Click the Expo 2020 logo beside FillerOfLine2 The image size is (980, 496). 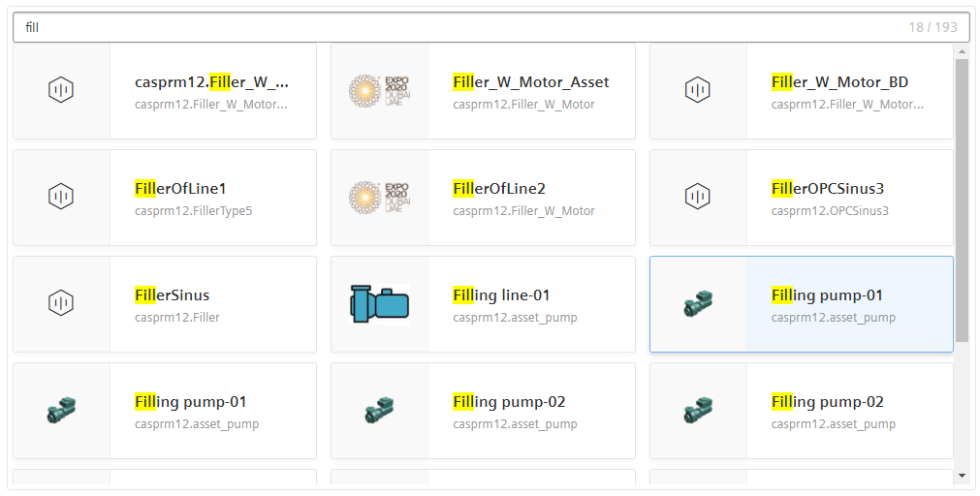pyautogui.click(x=379, y=198)
